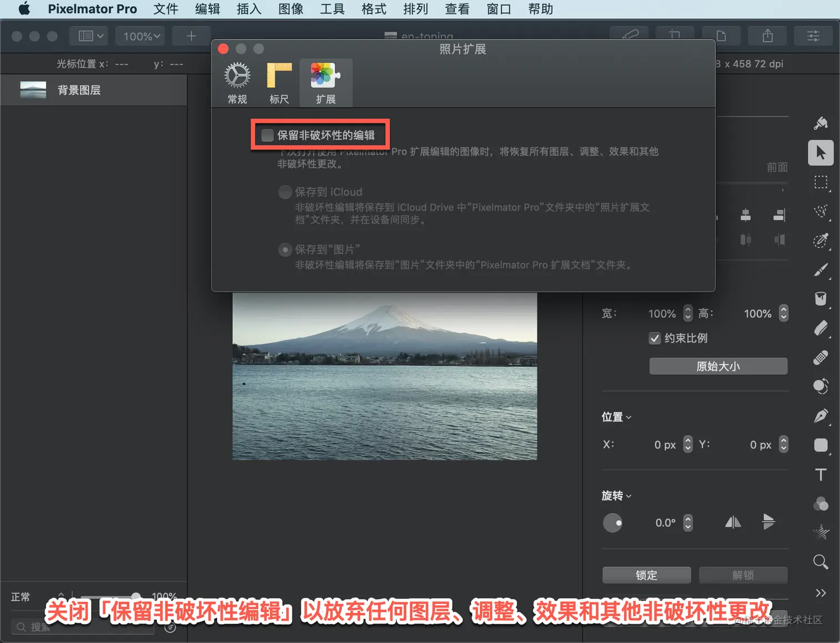Screen dimensions: 840x643
Task: Select the Color Fill bucket tool
Action: [821, 299]
